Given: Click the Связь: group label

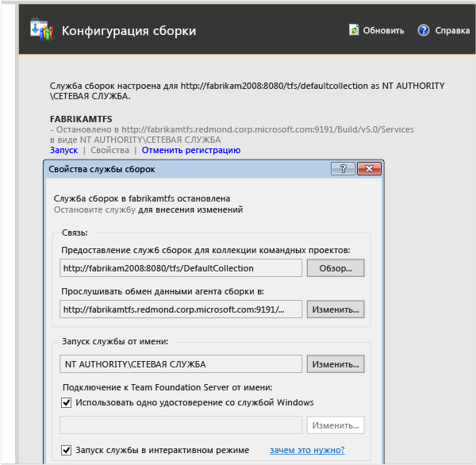Looking at the screenshot, I should (x=75, y=233).
